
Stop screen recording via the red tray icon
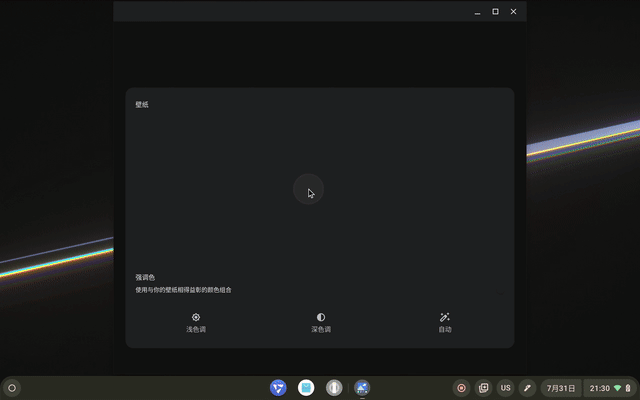coord(462,387)
